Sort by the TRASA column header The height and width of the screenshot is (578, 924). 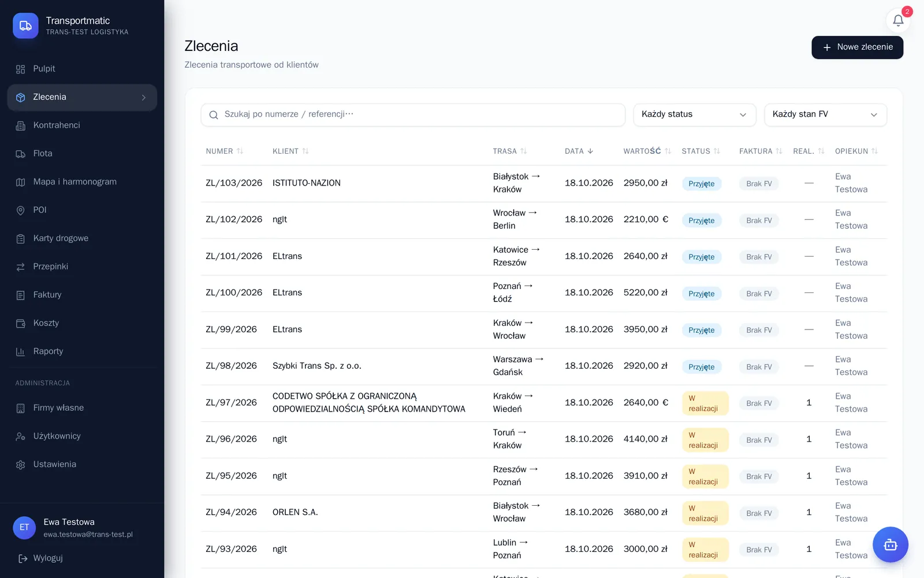pos(510,151)
